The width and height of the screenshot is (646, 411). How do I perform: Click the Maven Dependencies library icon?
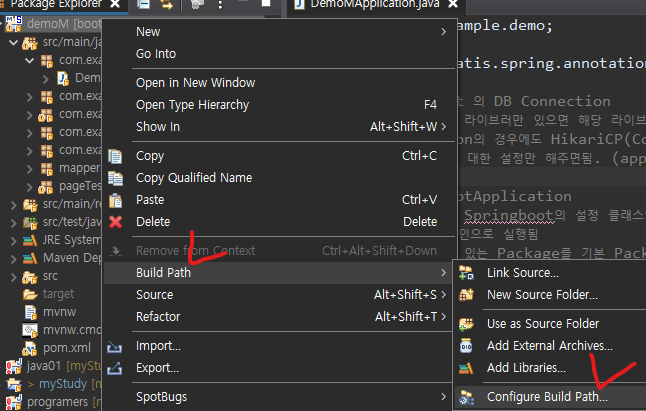(x=29, y=258)
